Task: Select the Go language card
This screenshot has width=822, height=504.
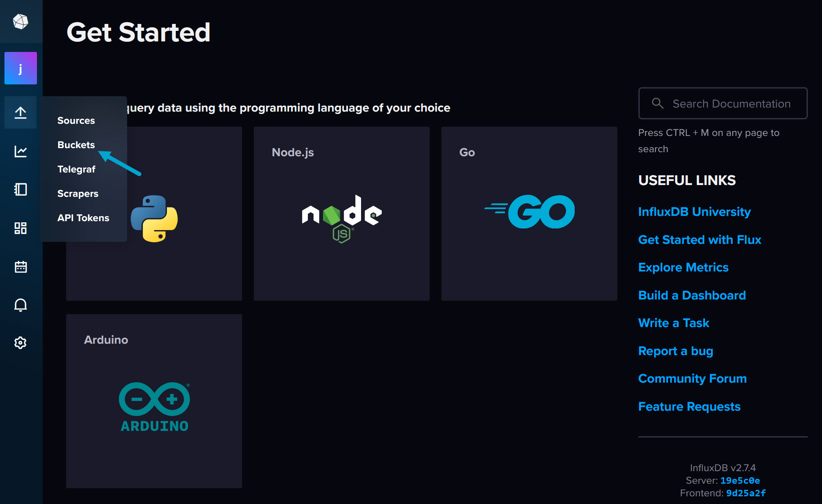Action: click(x=529, y=213)
